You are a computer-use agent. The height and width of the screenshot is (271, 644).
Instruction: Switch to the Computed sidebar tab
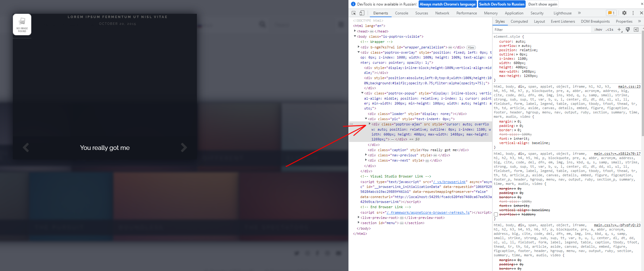coord(519,21)
